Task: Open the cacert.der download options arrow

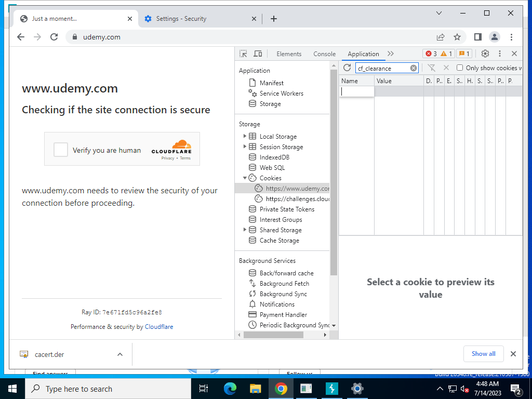Action: coord(120,354)
